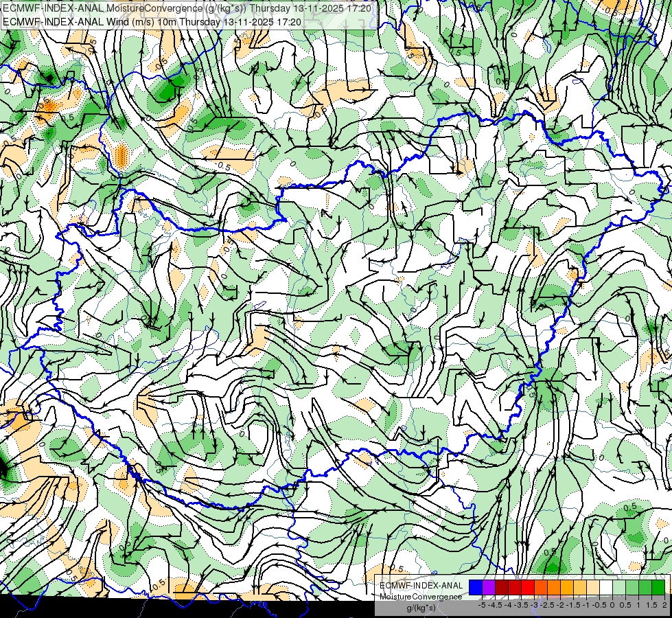
Task: Click the bright red legend swatch
Action: (x=528, y=588)
